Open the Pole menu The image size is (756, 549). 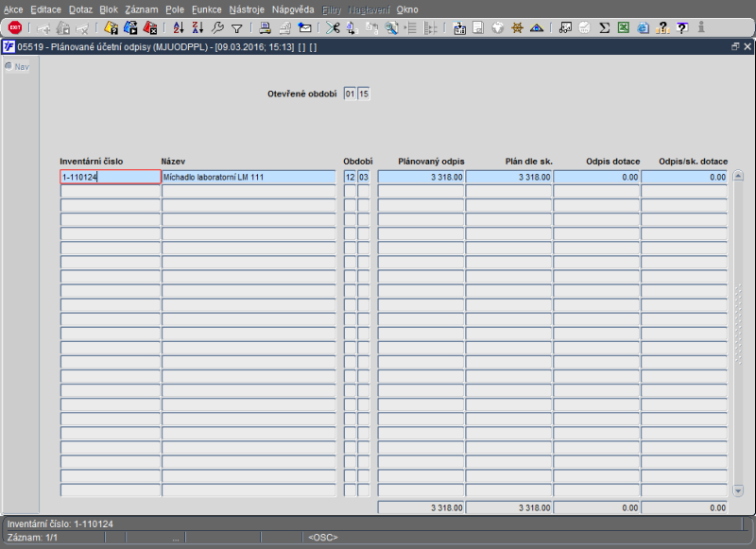click(x=175, y=9)
